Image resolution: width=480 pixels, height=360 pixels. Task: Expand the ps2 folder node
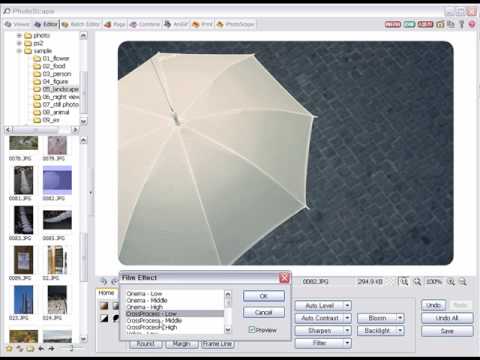click(x=19, y=43)
